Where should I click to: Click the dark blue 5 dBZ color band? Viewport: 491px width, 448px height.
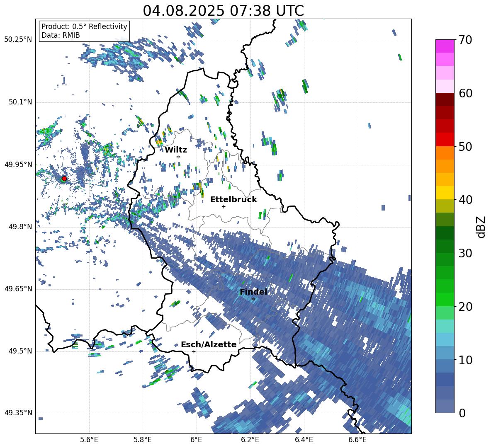445,379
